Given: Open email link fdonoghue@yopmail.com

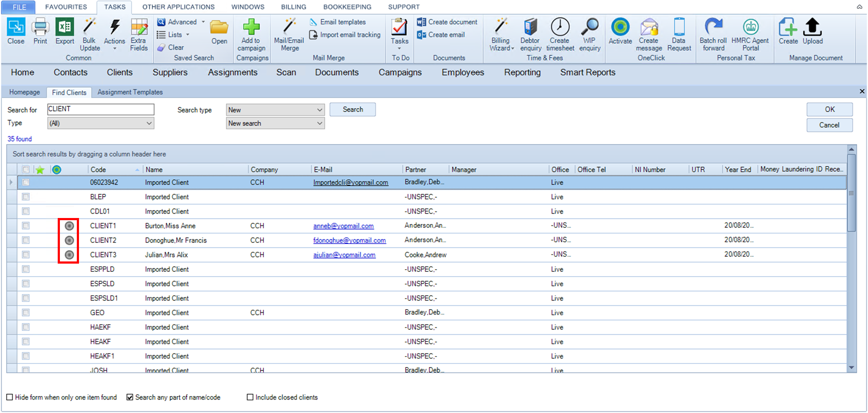Looking at the screenshot, I should point(349,240).
